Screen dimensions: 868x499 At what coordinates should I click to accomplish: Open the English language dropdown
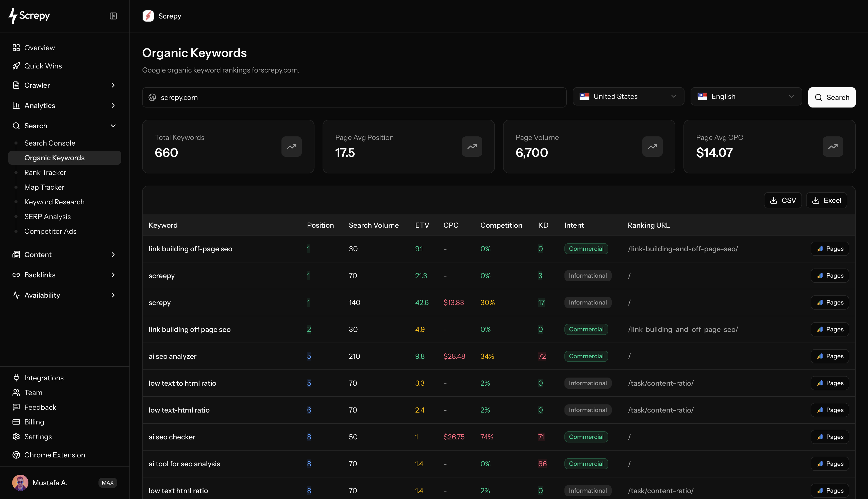[x=746, y=97]
